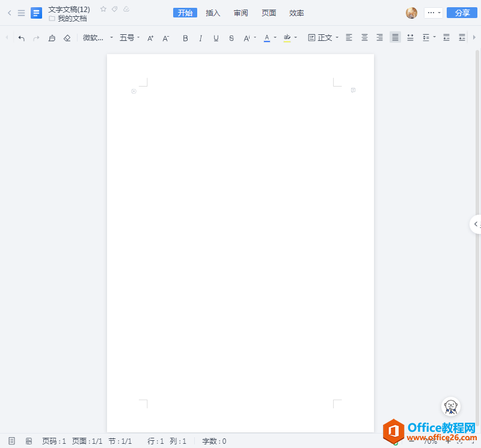Image resolution: width=481 pixels, height=448 pixels.
Task: Apply strikethrough formatting
Action: pos(231,37)
